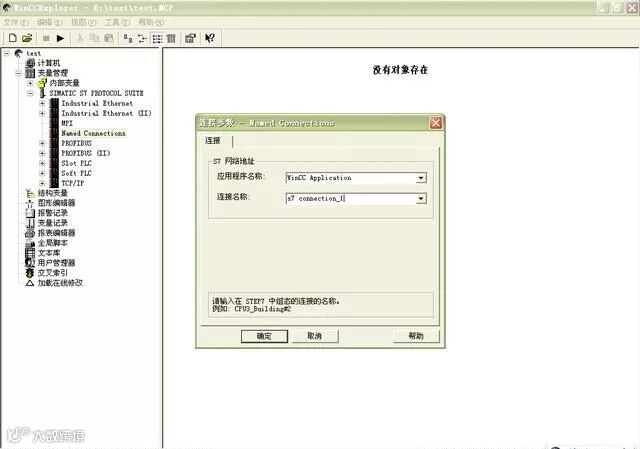Viewport: 640px width, 449px height.
Task: Expand the PROFIBUS (II) node
Action: pyautogui.click(x=42, y=153)
